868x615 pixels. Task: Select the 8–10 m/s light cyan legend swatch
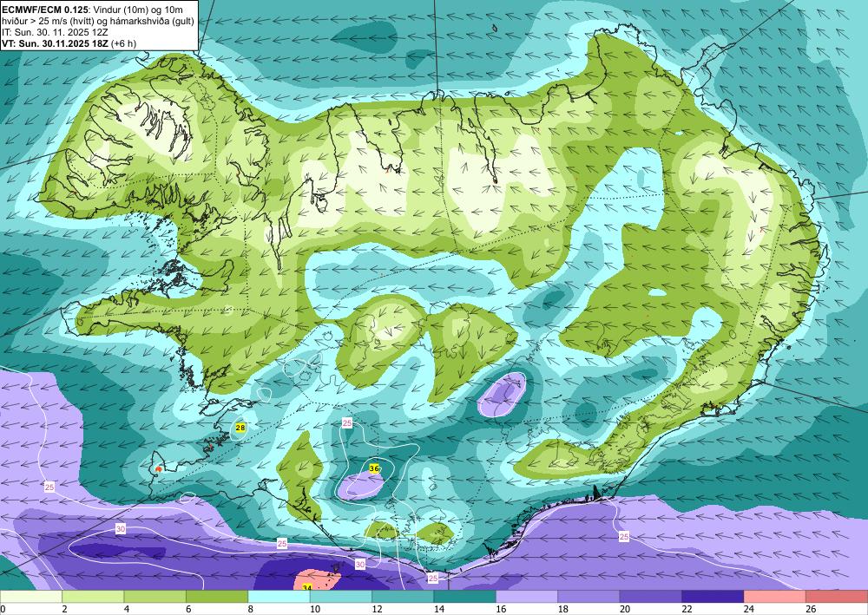pyautogui.click(x=279, y=597)
